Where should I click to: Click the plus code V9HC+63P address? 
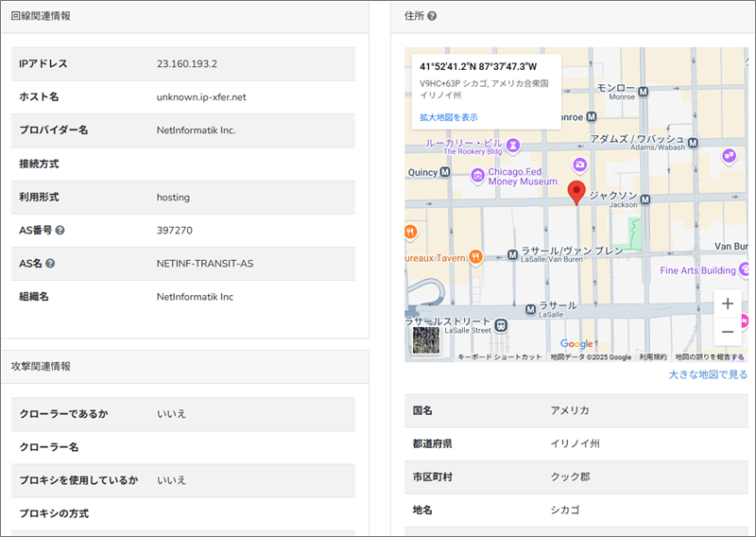coord(484,89)
